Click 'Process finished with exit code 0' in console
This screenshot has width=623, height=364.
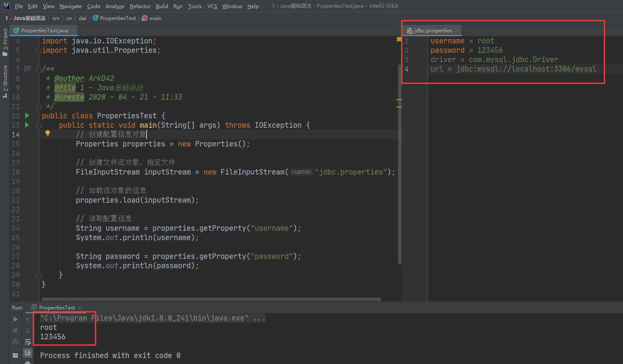coord(110,355)
